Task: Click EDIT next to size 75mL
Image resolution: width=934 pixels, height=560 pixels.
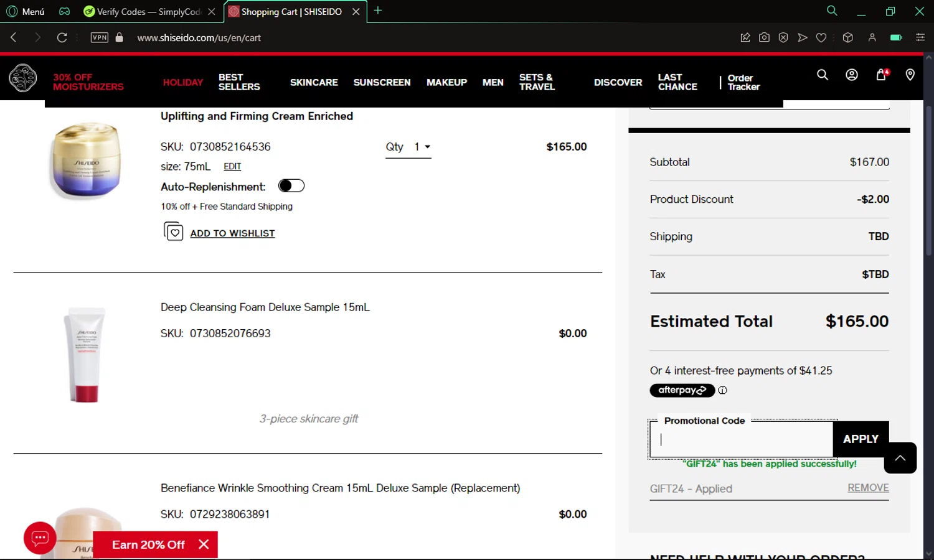Action: coord(232,167)
